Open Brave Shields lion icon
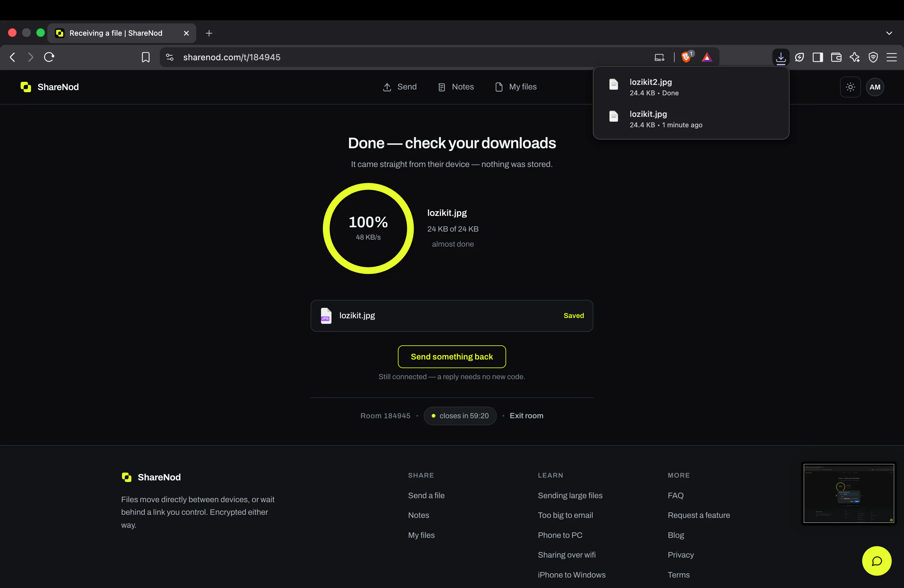904x588 pixels. point(687,57)
